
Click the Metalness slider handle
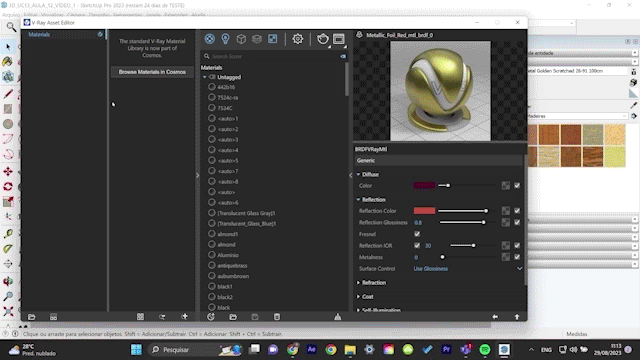click(442, 257)
